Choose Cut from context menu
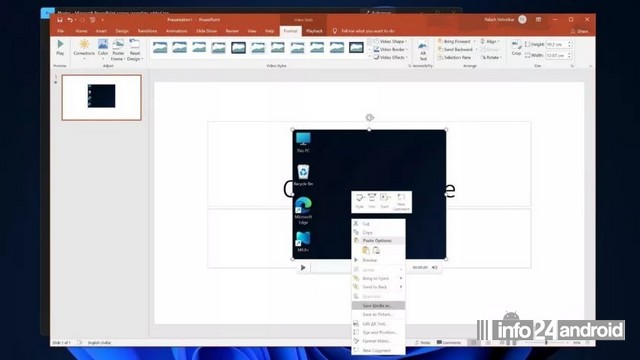Viewport: 640px width, 360px height. point(378,224)
